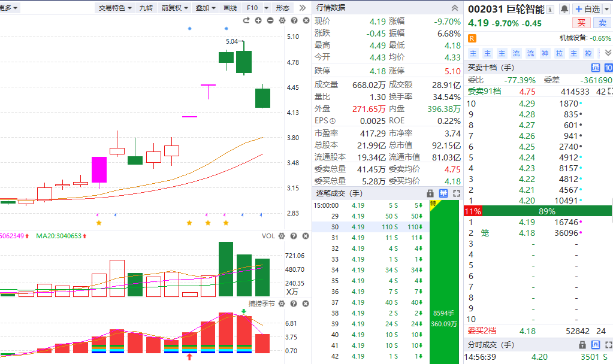Image resolution: width=613 pixels, height=364 pixels.
Task: Click the red 买 buy button
Action: (581, 23)
